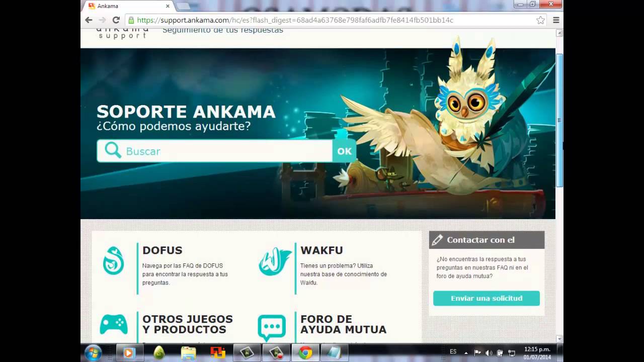The image size is (644, 362).
Task: Open a new tab next to Ankama tab
Action: click(183, 6)
